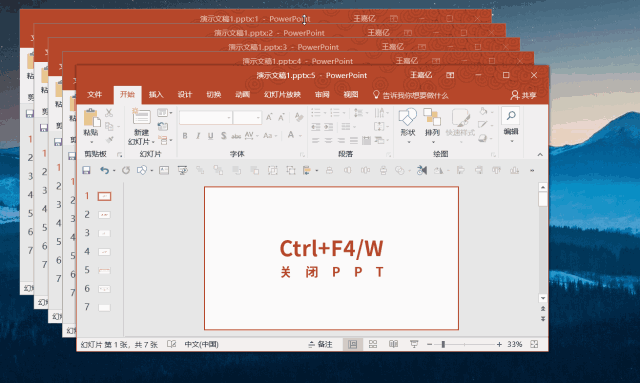The width and height of the screenshot is (640, 383).
Task: Expand the Paste options arrow
Action: [91, 142]
